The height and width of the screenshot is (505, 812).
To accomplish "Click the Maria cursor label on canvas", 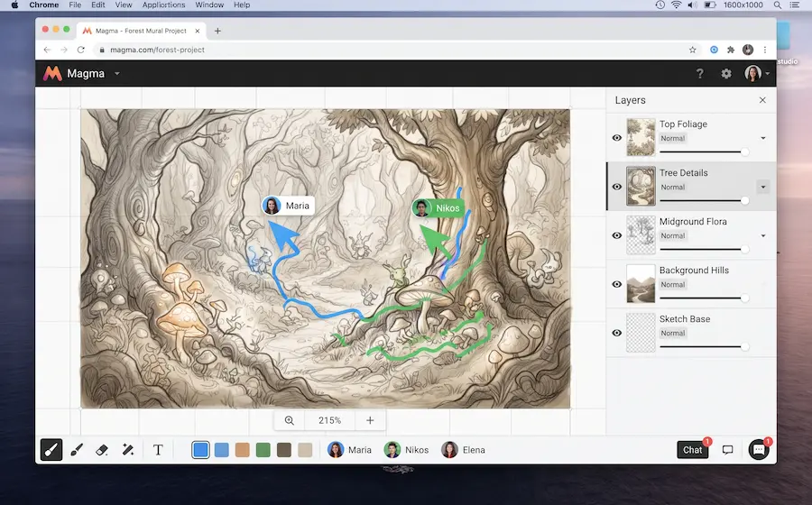I will click(x=288, y=206).
